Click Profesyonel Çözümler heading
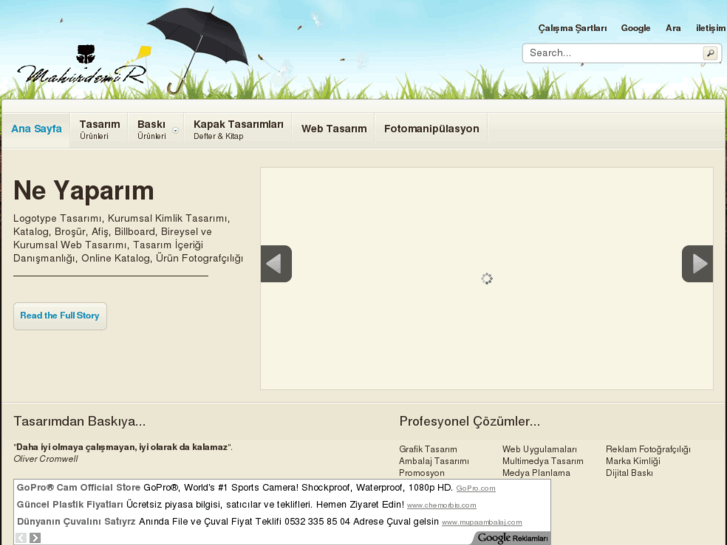The image size is (727, 545). tap(470, 421)
